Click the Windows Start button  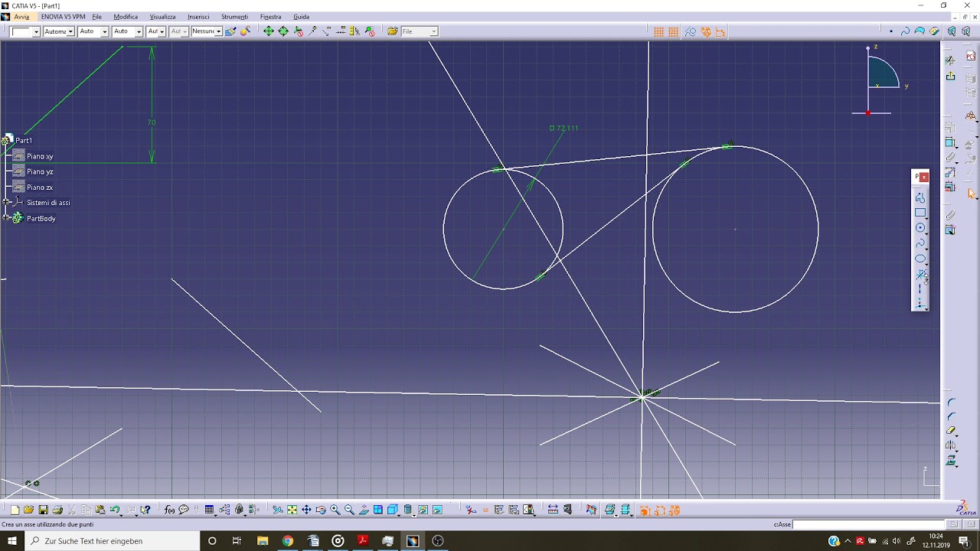[x=12, y=541]
